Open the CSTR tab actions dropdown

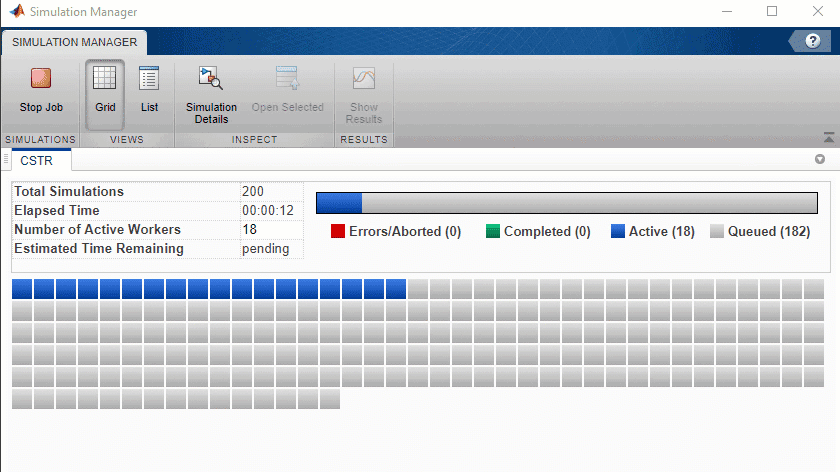(820, 159)
